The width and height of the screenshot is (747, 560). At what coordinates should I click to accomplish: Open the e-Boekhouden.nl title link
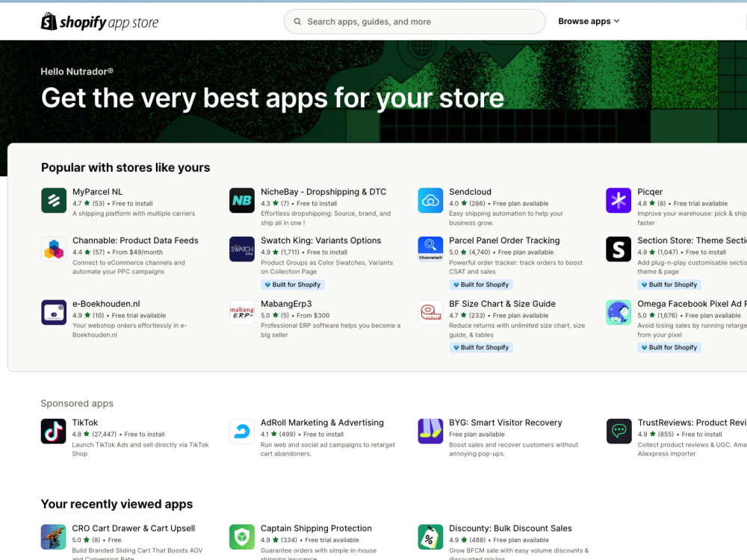point(106,304)
